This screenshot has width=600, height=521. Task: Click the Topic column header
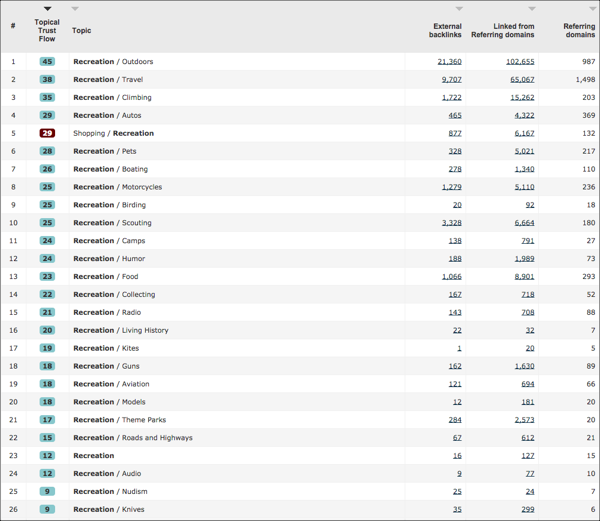81,31
